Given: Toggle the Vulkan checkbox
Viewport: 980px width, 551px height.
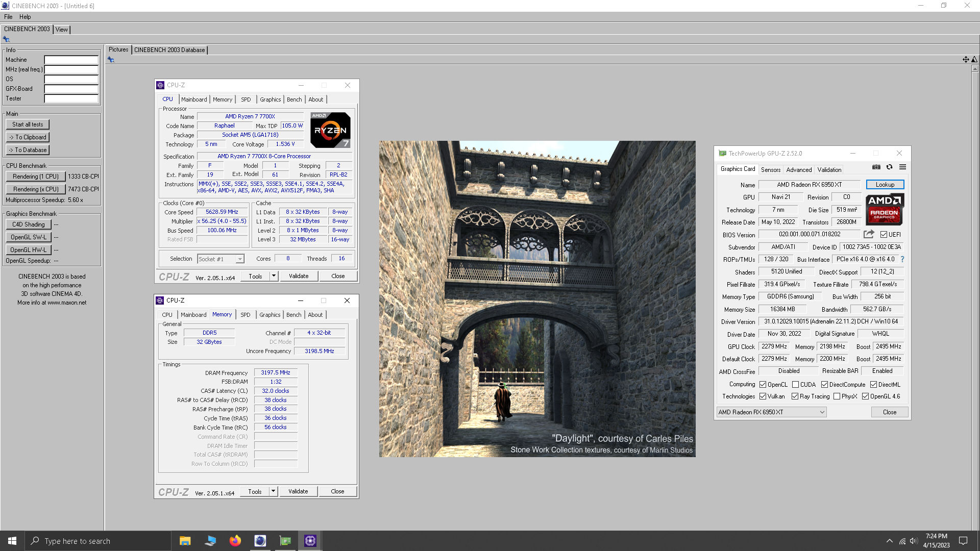Looking at the screenshot, I should pyautogui.click(x=763, y=396).
